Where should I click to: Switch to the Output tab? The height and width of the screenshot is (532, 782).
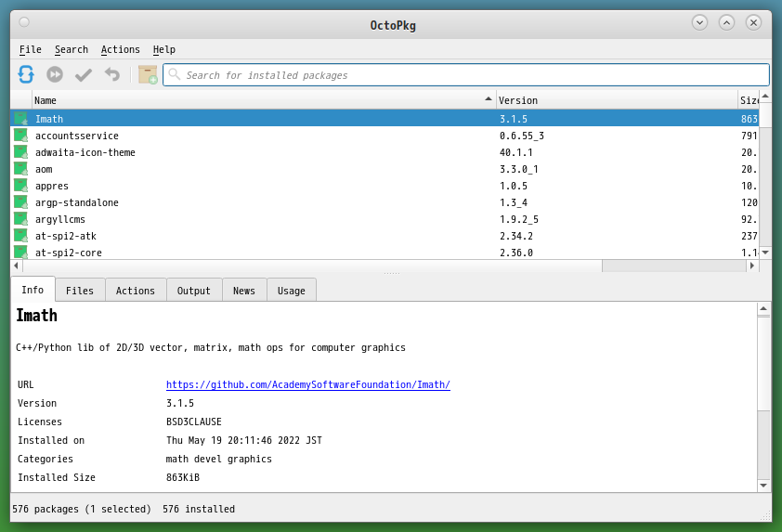coord(193,291)
